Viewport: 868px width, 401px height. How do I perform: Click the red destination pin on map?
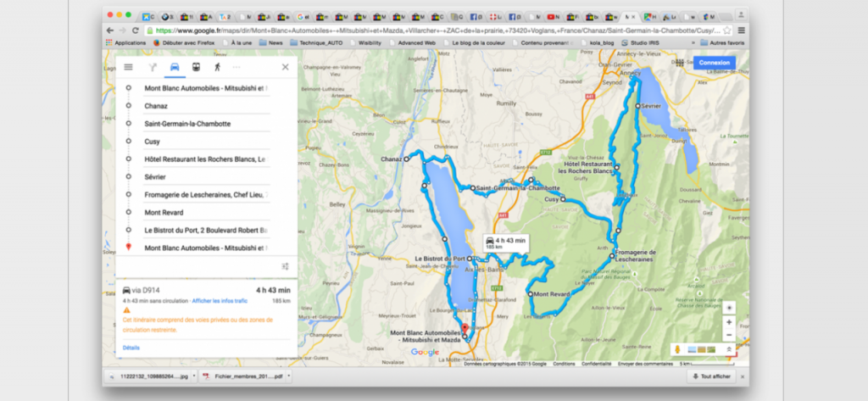point(465,328)
